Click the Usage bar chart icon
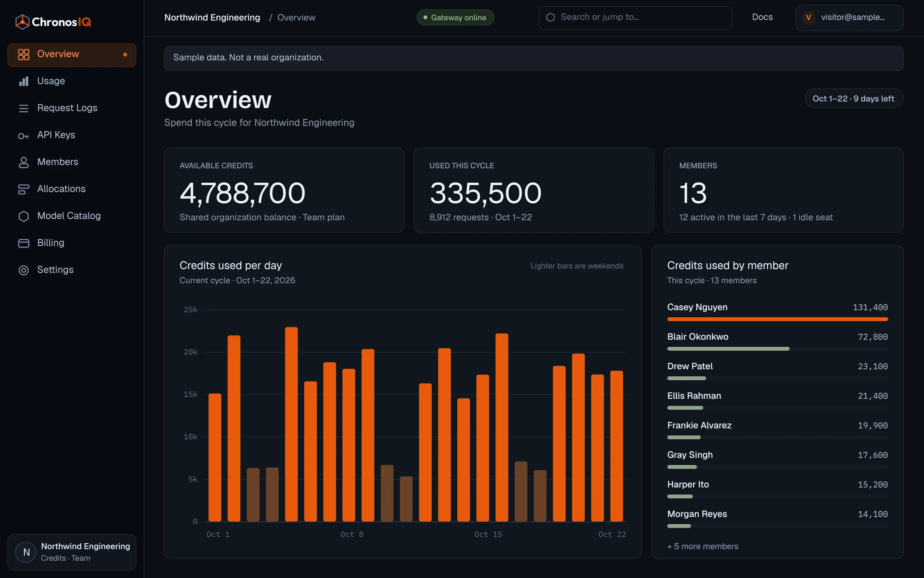924x578 pixels. [x=24, y=82]
